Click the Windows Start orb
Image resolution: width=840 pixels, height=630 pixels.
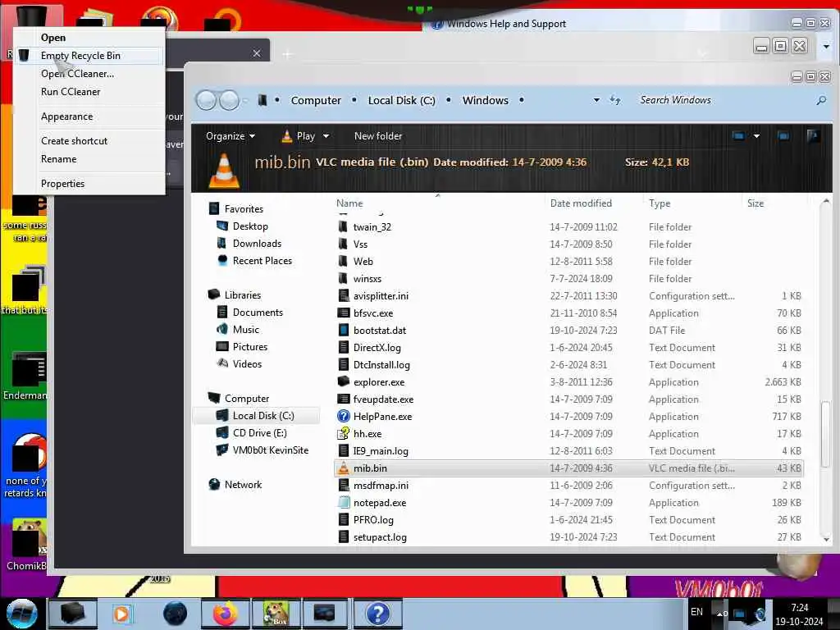[x=21, y=614]
